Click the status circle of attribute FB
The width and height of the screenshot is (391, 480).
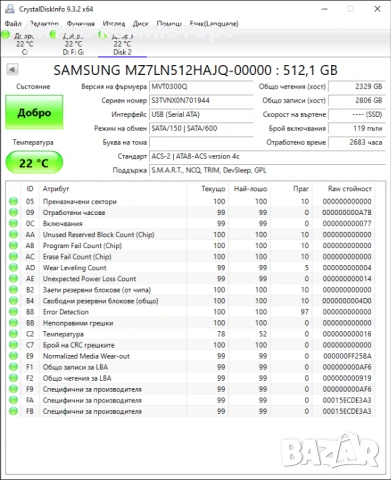coord(13,411)
